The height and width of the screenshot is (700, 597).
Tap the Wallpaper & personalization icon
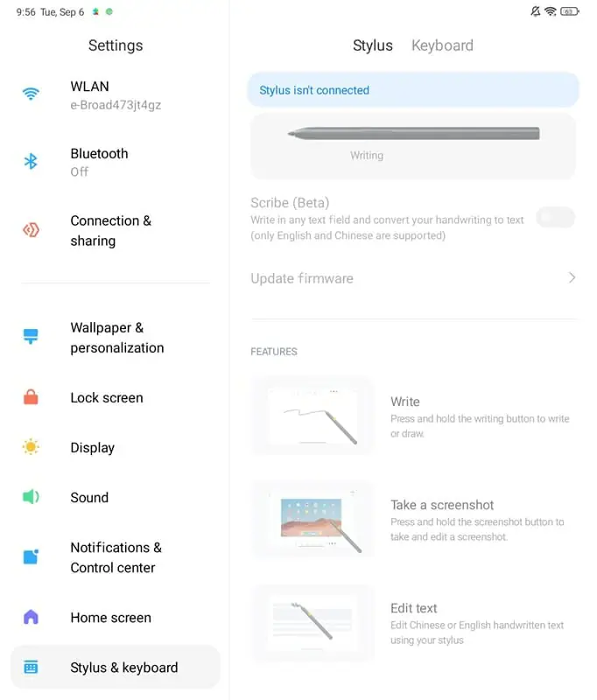point(32,337)
